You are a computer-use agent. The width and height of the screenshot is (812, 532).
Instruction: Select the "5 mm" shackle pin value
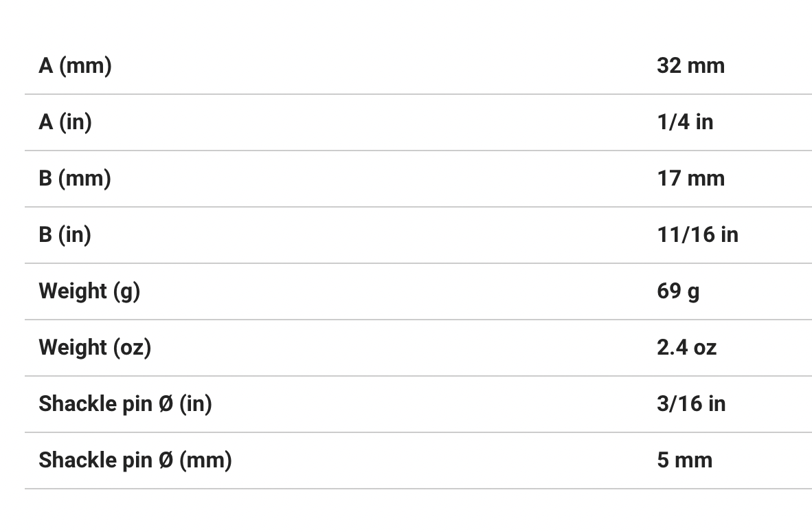point(684,461)
